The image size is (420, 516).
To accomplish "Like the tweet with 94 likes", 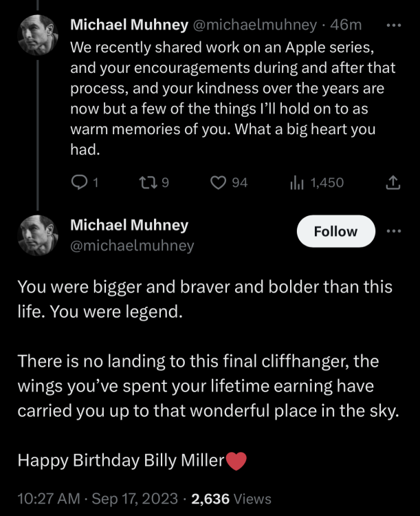I will point(218,182).
